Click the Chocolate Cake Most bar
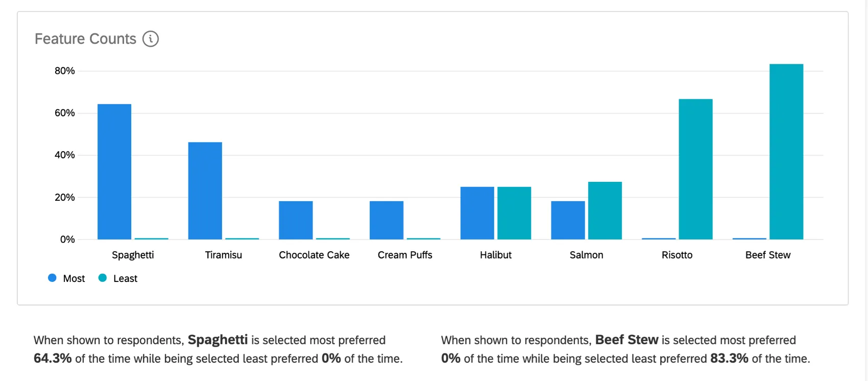Viewport: 868px width, 381px height. click(x=296, y=220)
